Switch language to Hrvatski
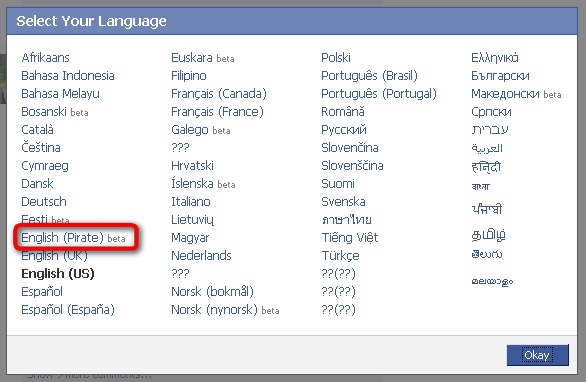 [x=192, y=166]
